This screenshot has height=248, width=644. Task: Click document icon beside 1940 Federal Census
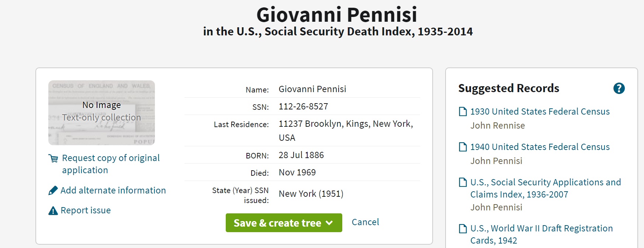(463, 147)
